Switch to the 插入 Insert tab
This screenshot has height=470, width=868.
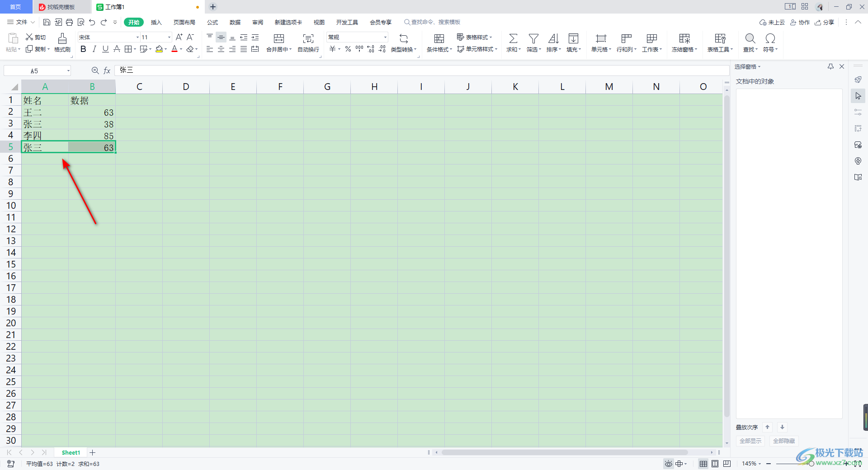point(156,22)
